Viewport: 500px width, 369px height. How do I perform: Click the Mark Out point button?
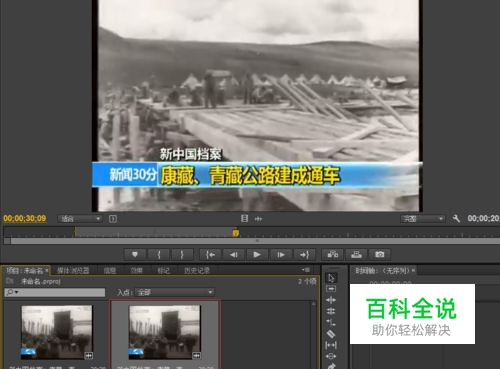(x=182, y=255)
